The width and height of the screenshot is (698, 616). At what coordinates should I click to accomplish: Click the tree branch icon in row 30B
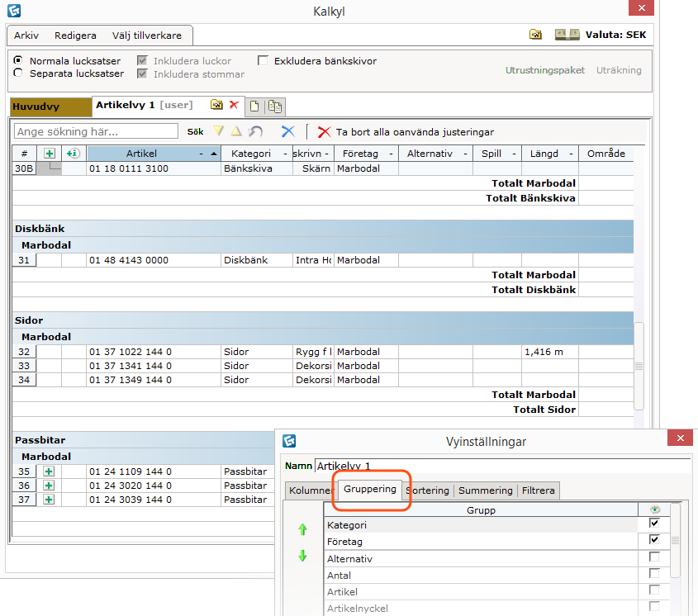point(55,167)
